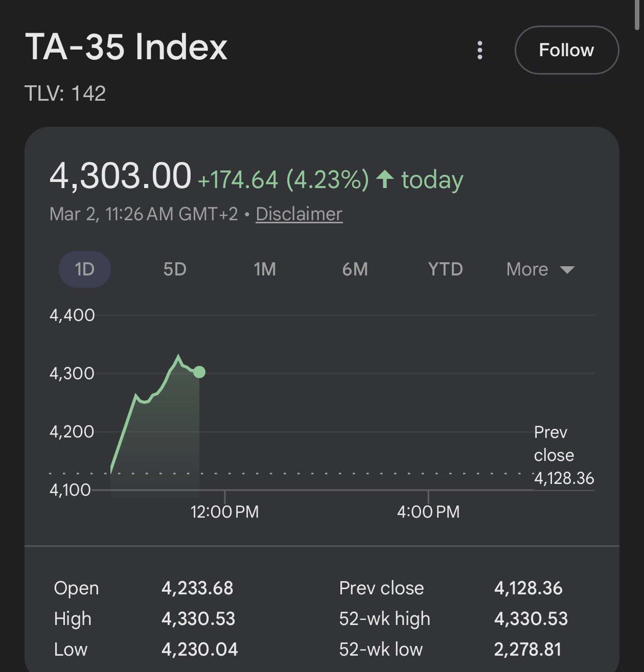This screenshot has width=644, height=672.
Task: Click the More dropdown arrow icon
Action: [x=567, y=270]
